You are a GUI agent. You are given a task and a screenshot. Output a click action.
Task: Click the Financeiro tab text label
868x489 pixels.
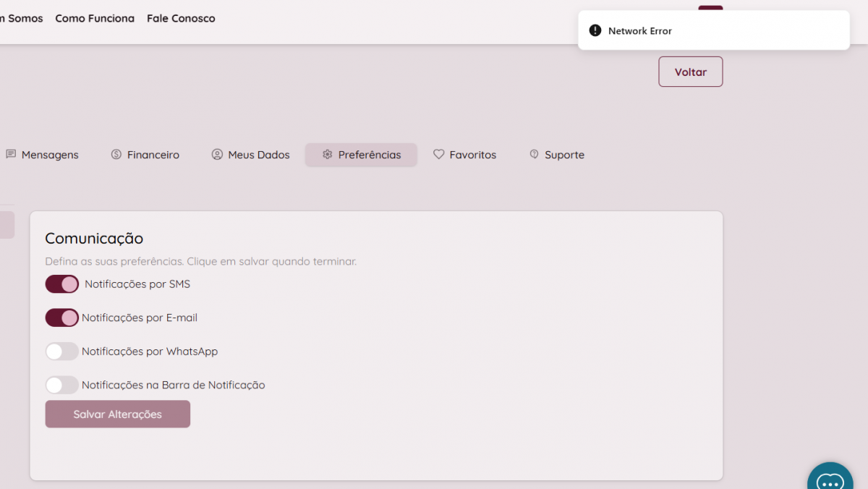click(153, 155)
